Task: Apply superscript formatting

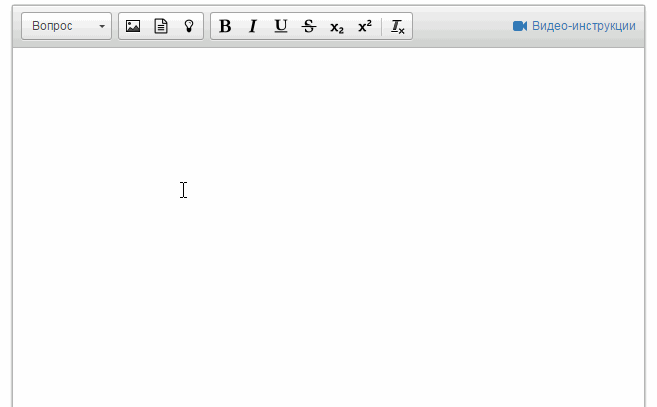Action: (365, 26)
